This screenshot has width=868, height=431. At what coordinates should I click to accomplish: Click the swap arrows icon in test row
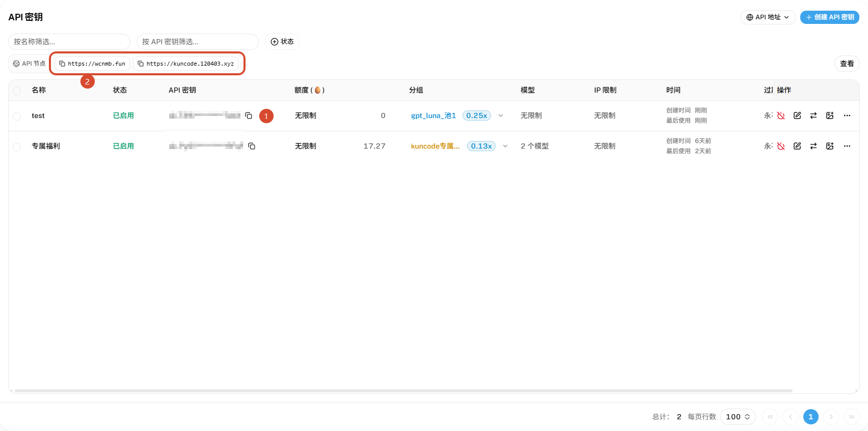coord(813,116)
